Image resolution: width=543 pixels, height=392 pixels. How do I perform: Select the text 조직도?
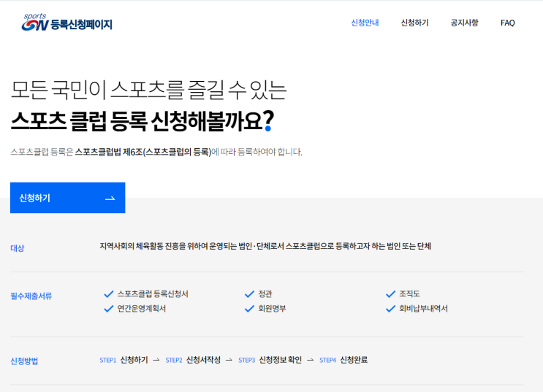click(409, 294)
